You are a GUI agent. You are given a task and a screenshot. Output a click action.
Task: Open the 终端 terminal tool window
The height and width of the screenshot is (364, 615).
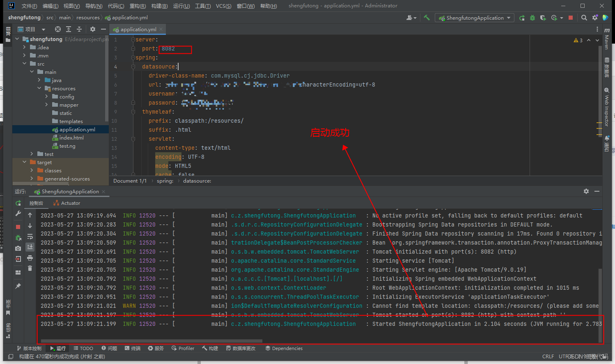[133, 348]
